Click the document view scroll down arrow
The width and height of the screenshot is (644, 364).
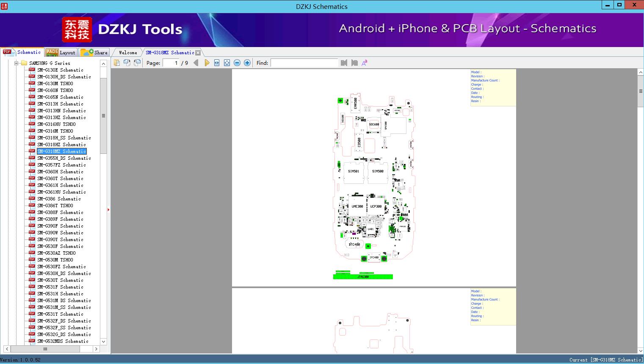641,350
